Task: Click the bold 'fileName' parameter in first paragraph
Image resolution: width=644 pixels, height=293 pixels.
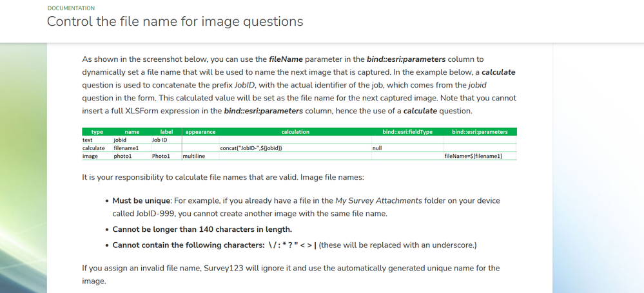Action: pyautogui.click(x=286, y=59)
